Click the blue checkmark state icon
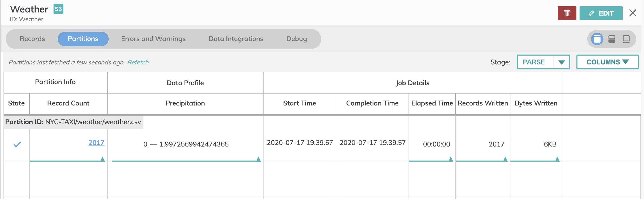Screen dimensions: 644x199 [x=17, y=144]
